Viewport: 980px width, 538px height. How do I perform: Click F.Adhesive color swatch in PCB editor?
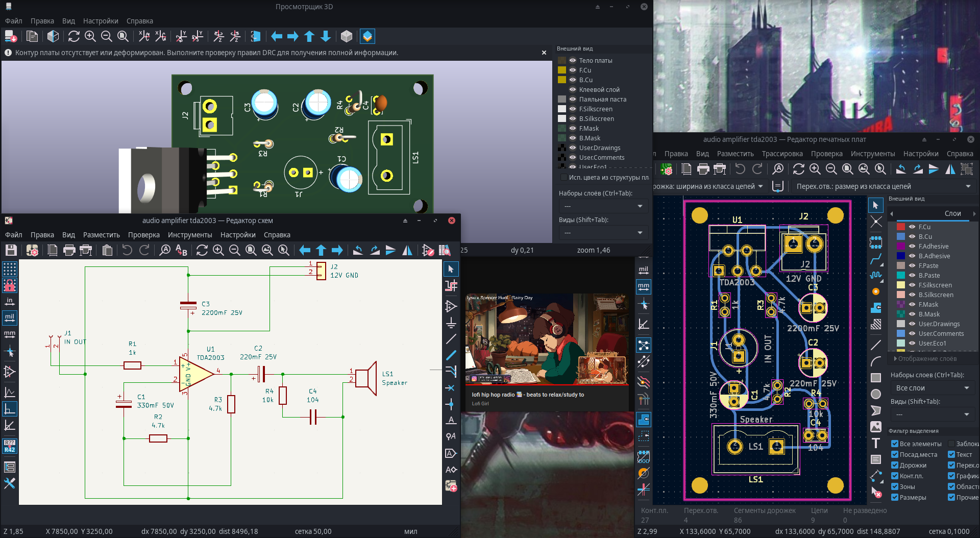901,246
